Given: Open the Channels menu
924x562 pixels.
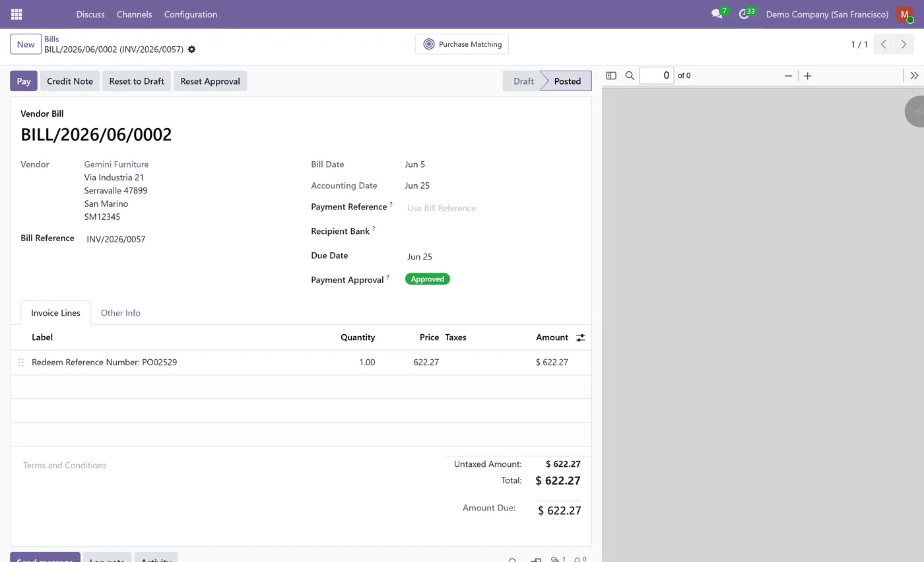Looking at the screenshot, I should (134, 14).
